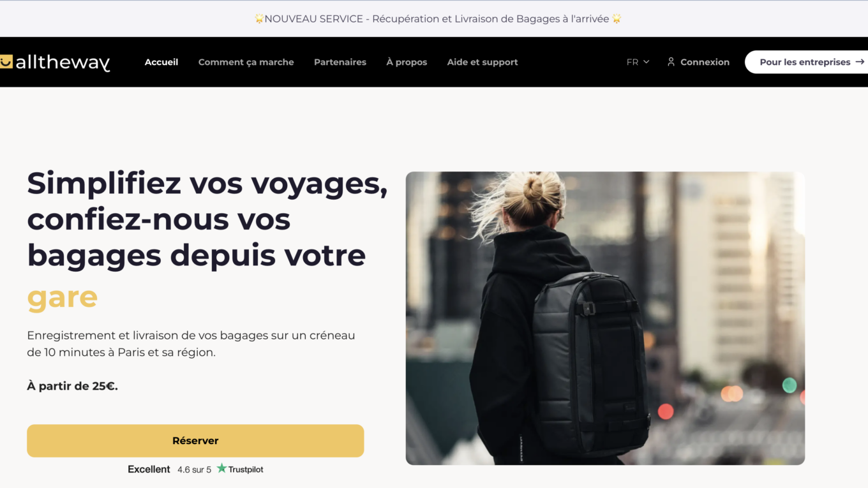Click the backpack traveler hero image

[605, 318]
